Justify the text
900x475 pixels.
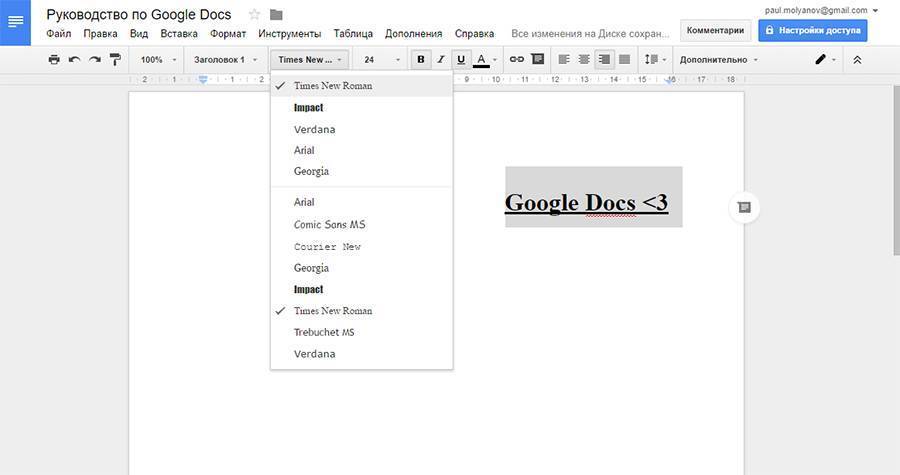coord(624,59)
